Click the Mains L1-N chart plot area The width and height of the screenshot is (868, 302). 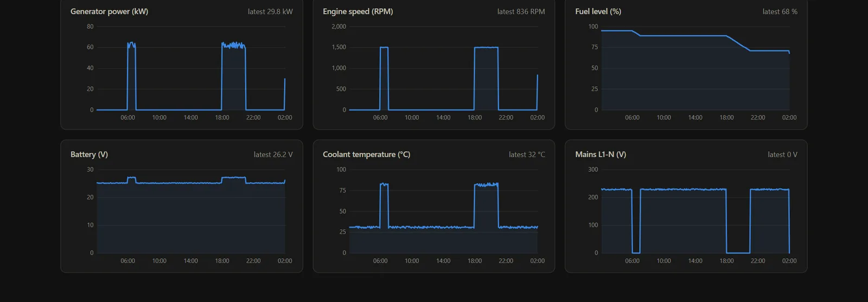(695, 211)
